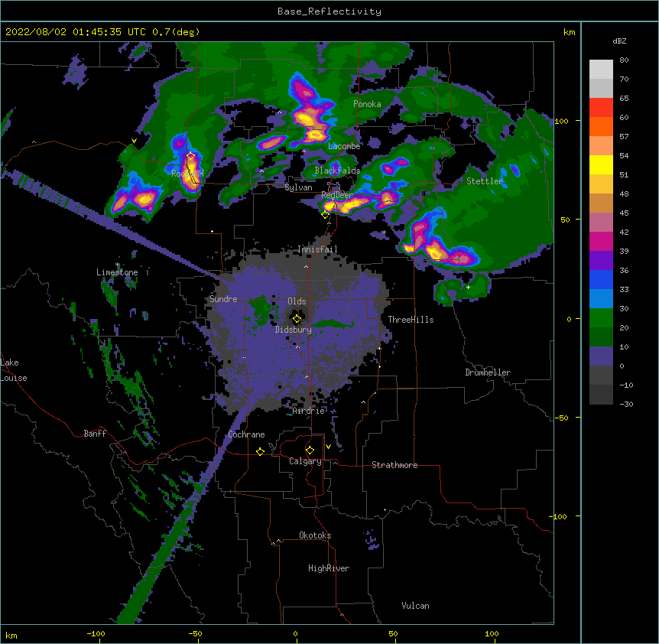Viewport: 659px width, 644px height.
Task: Click the dBZ legend unit label
Action: point(619,41)
